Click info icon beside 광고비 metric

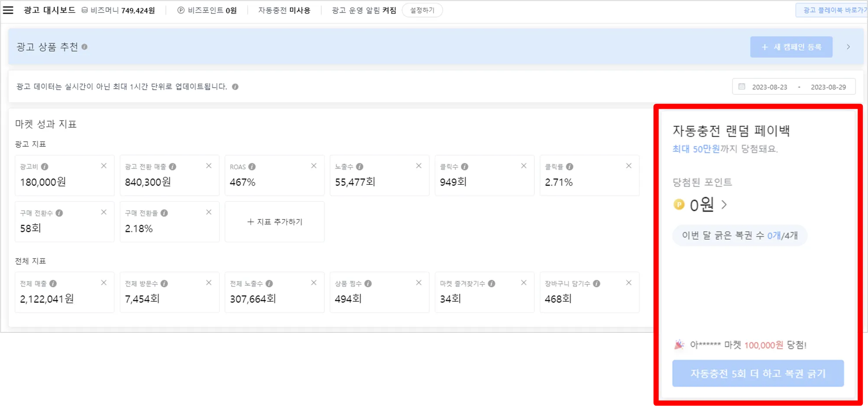click(x=45, y=167)
